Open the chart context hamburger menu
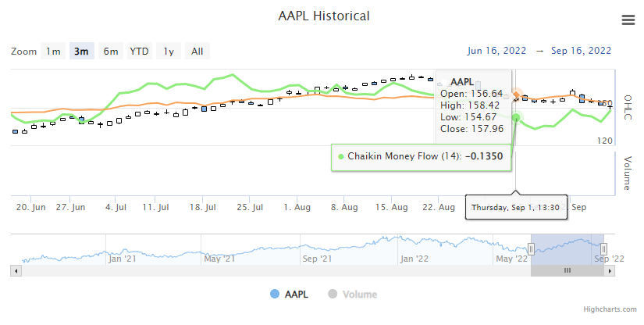Image resolution: width=644 pixels, height=325 pixels. coord(628,20)
